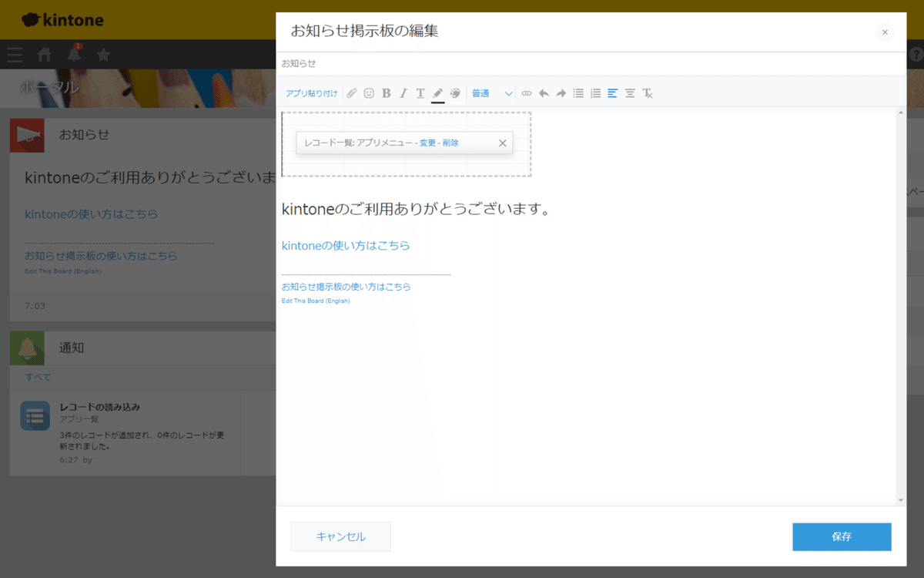Toggle italic text formatting
924x578 pixels.
pos(403,92)
